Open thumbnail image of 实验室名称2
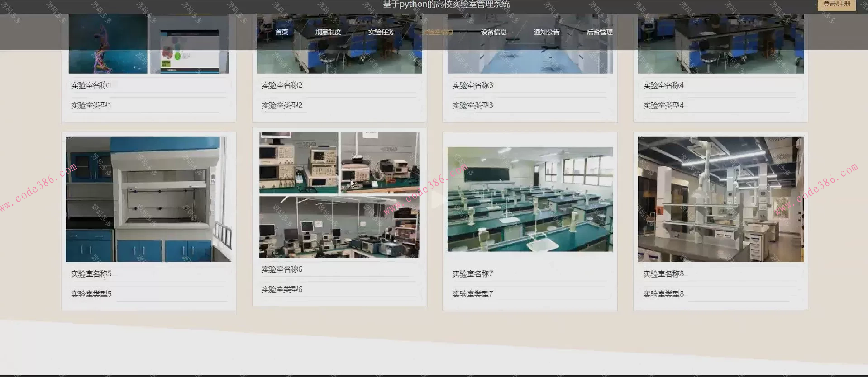This screenshot has height=377, width=868. click(x=339, y=43)
